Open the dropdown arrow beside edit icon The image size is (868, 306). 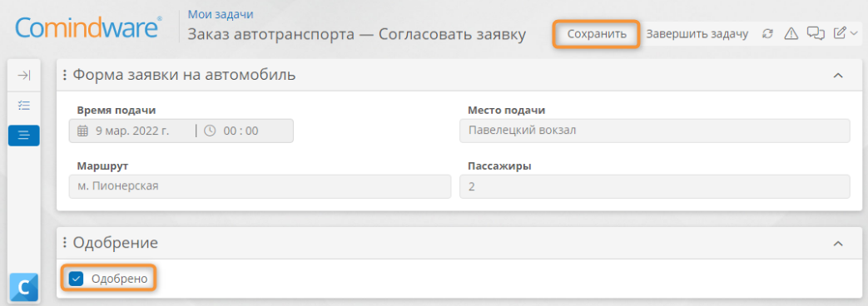coord(853,34)
